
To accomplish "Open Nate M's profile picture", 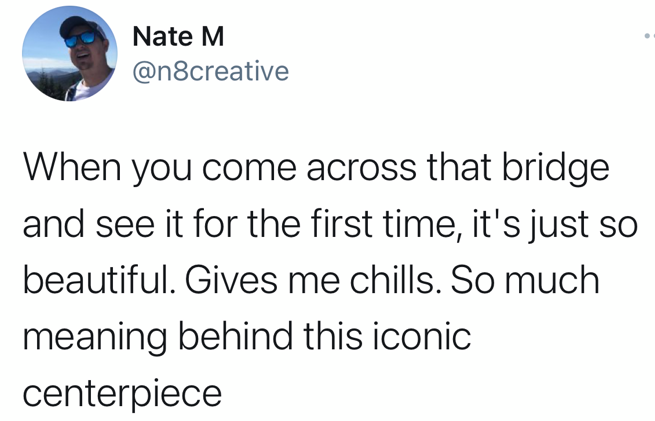I will (x=70, y=53).
